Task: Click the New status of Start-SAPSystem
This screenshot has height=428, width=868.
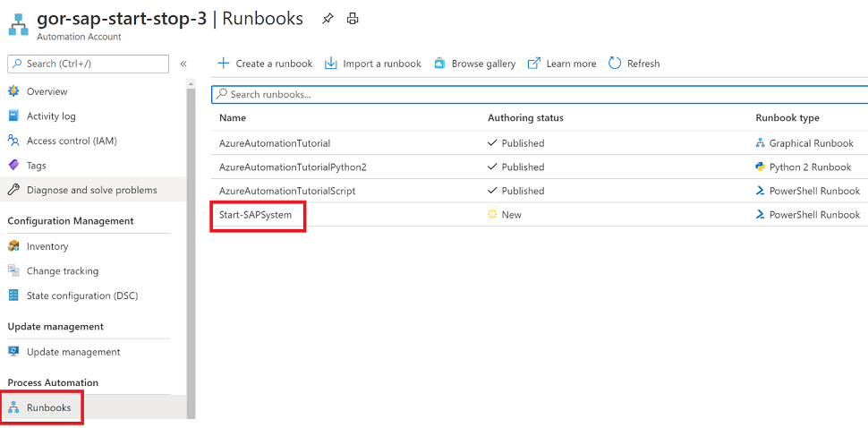Action: click(512, 215)
